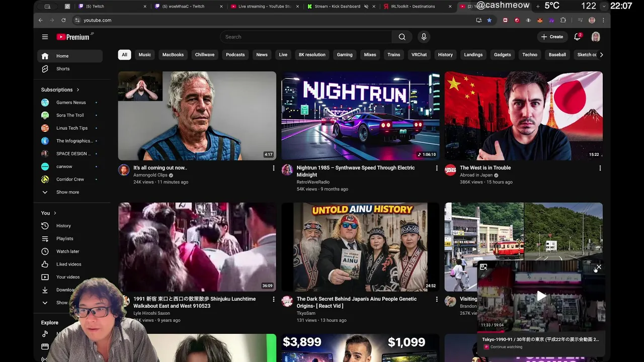Expand Show more subscriptions
Image resolution: width=644 pixels, height=362 pixels.
point(67,192)
